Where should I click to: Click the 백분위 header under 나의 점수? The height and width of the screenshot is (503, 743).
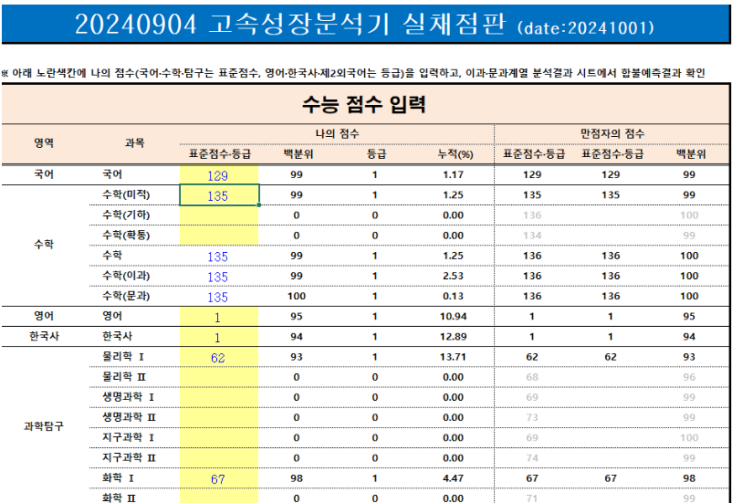pos(298,154)
